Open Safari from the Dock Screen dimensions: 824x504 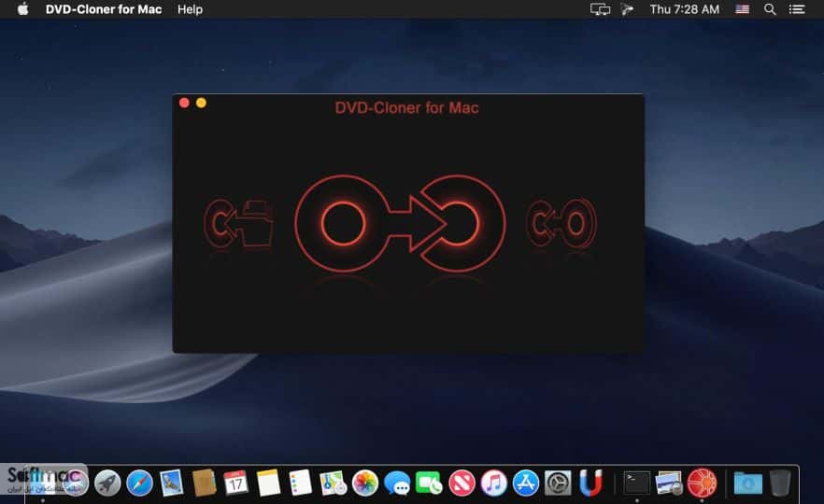point(139,483)
